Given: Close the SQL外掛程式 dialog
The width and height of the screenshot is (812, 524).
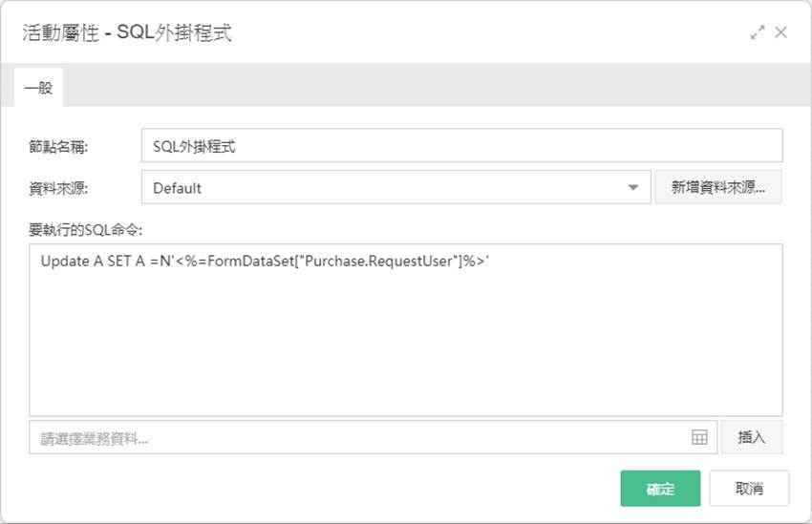Looking at the screenshot, I should (780, 32).
